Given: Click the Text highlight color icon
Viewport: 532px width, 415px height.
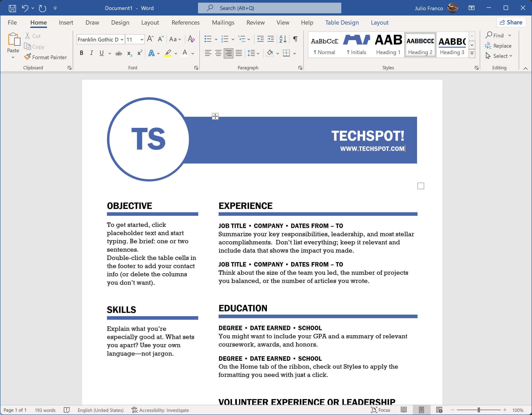Looking at the screenshot, I should pyautogui.click(x=168, y=53).
